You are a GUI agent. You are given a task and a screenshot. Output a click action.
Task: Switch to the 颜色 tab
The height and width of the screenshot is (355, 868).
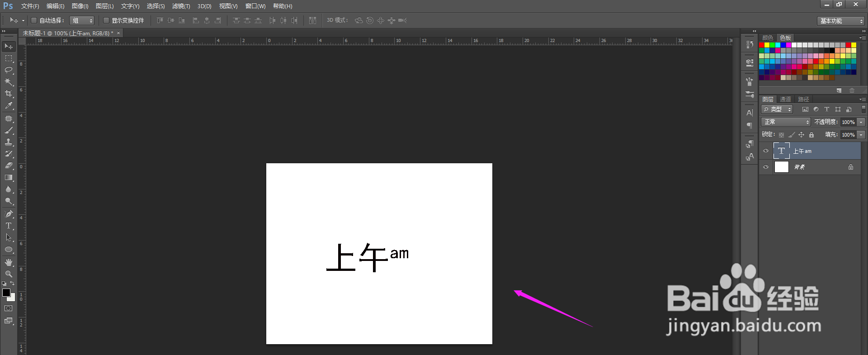768,38
